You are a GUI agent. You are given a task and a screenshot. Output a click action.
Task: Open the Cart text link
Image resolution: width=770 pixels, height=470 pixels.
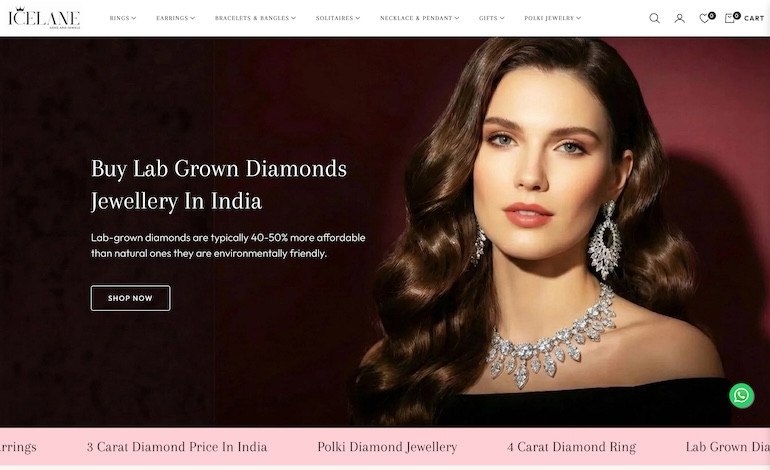pos(754,18)
